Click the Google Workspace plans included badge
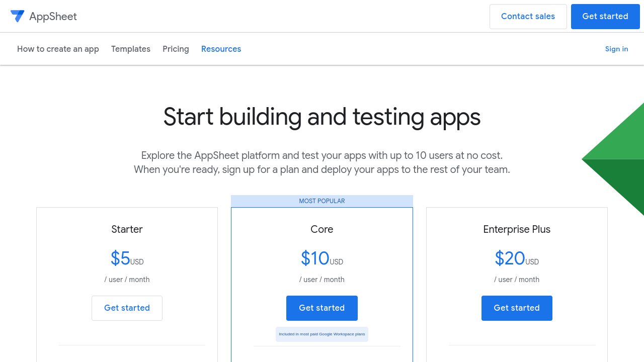644x362 pixels. click(322, 334)
